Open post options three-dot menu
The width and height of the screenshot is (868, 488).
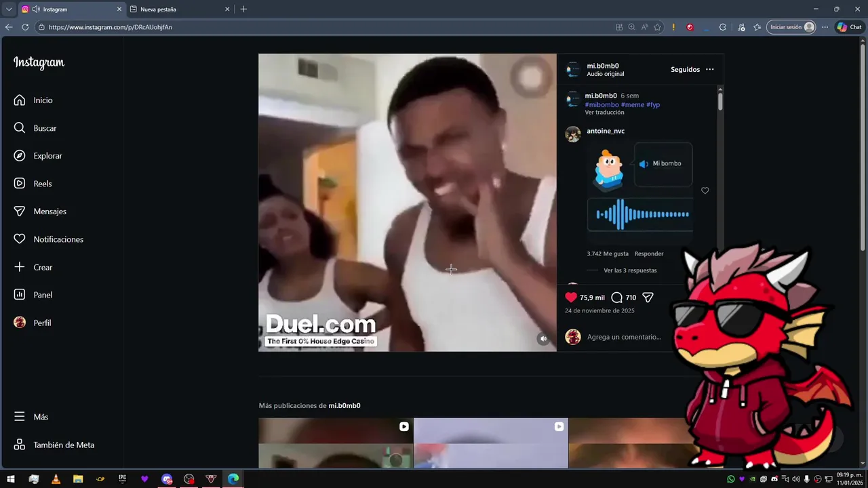pyautogui.click(x=709, y=69)
